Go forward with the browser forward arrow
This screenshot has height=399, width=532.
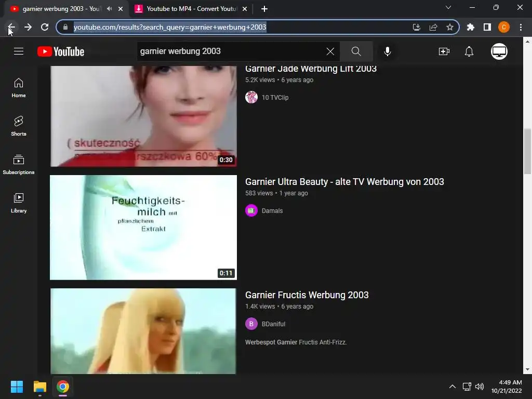tap(28, 27)
